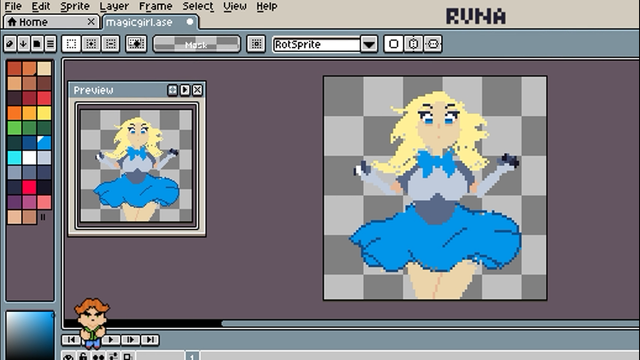Open the Edit menu
This screenshot has width=640, height=360.
41,6
